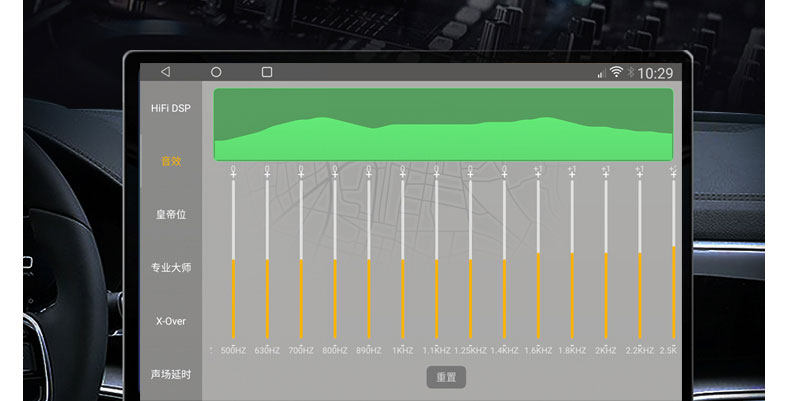Tap the Android home circle icon
The width and height of the screenshot is (790, 401).
pos(216,72)
